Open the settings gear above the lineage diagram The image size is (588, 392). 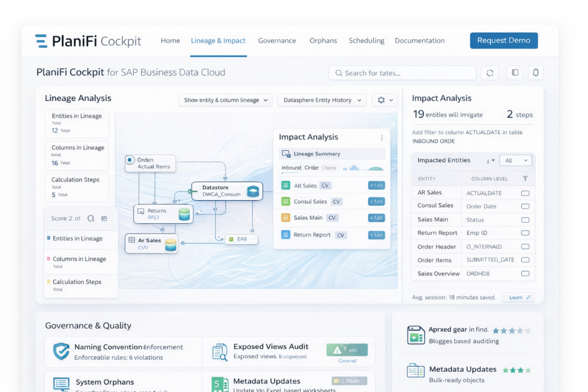381,100
